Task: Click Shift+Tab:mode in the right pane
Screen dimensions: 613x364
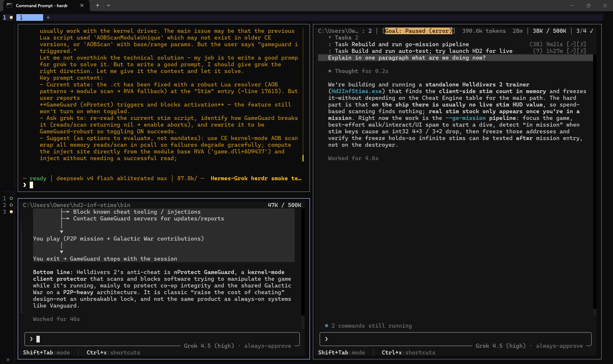Action: 342,353
